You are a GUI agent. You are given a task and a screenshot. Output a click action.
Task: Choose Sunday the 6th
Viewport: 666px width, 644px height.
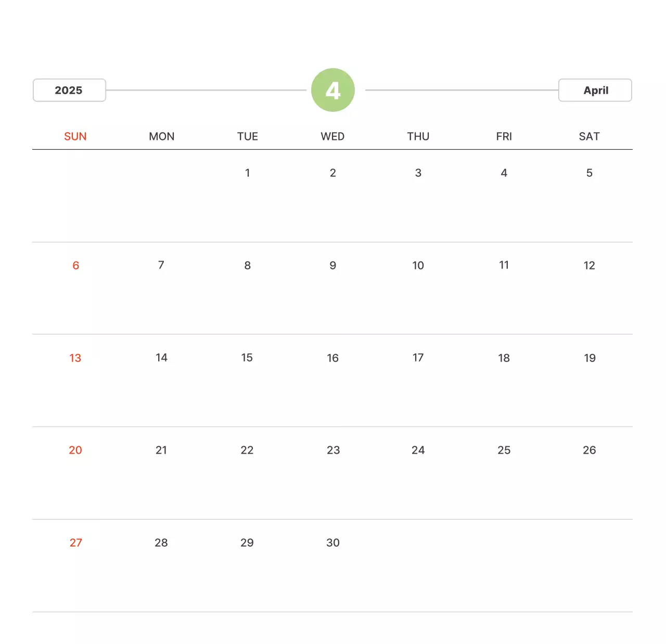click(x=76, y=265)
